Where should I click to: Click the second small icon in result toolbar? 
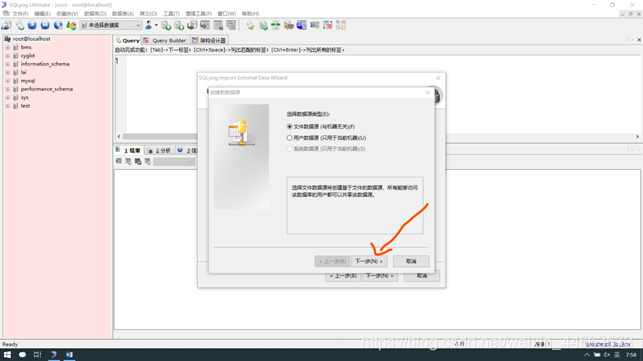pos(128,161)
